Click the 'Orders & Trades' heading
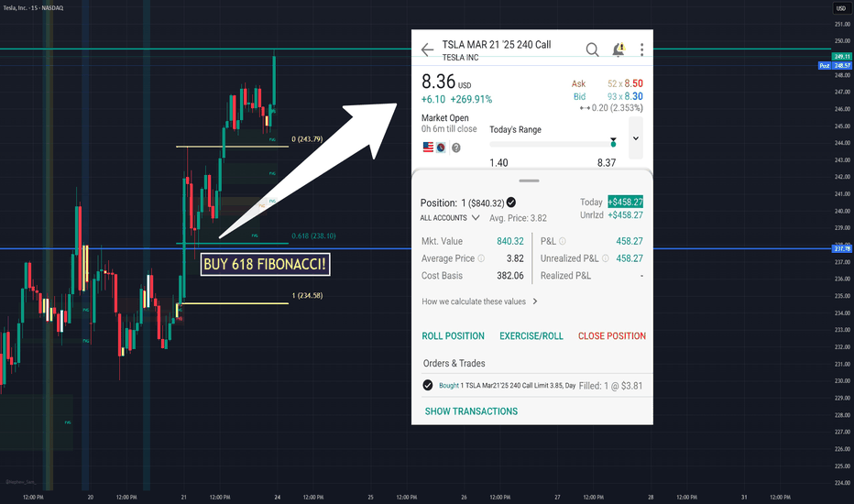854x504 pixels. [x=454, y=363]
